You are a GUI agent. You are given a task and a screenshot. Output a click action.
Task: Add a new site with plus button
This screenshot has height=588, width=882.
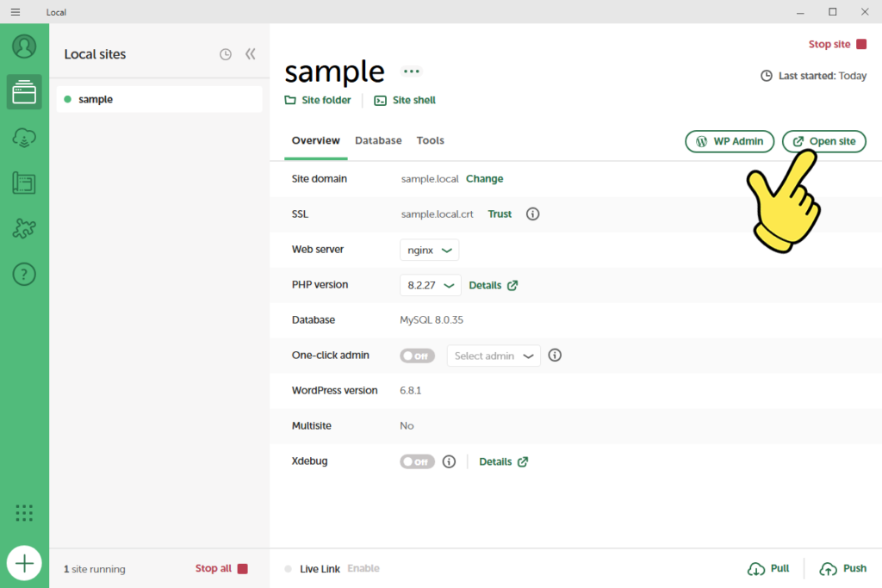(x=24, y=563)
